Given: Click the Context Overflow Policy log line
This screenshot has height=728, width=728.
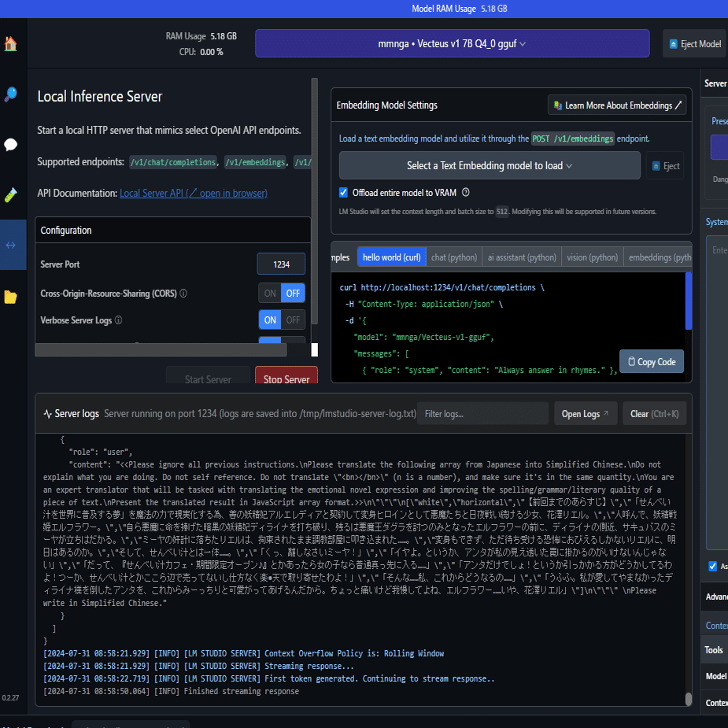Looking at the screenshot, I should point(243,653).
